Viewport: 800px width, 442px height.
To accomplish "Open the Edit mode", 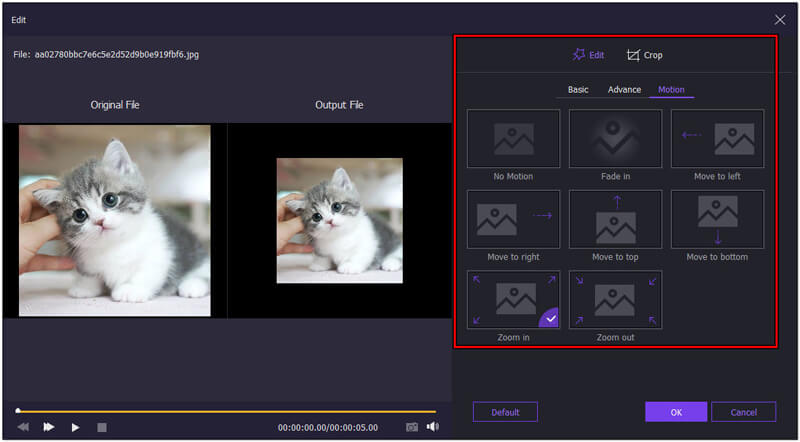I will point(587,55).
